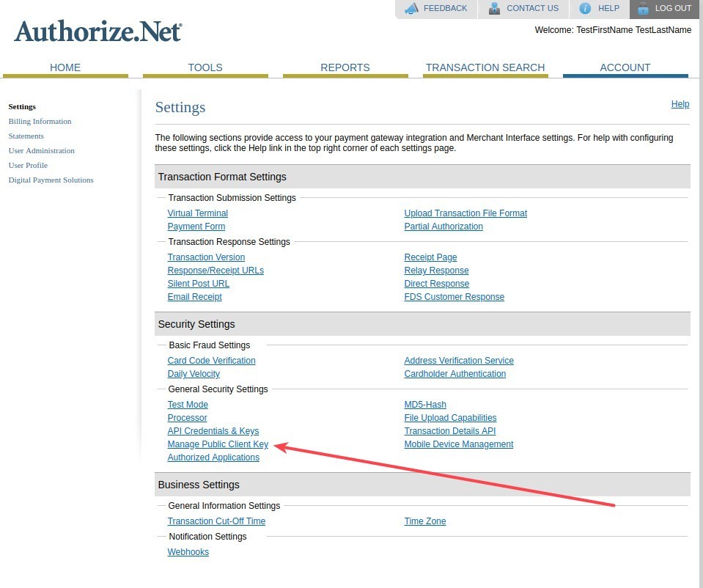The width and height of the screenshot is (703, 588).
Task: Open the Mobile Device Management link
Action: point(459,444)
